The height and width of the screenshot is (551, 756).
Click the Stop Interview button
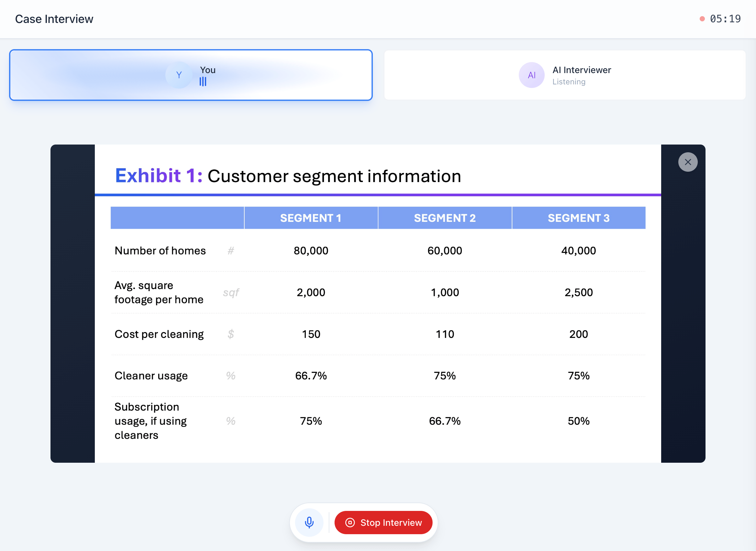[383, 522]
